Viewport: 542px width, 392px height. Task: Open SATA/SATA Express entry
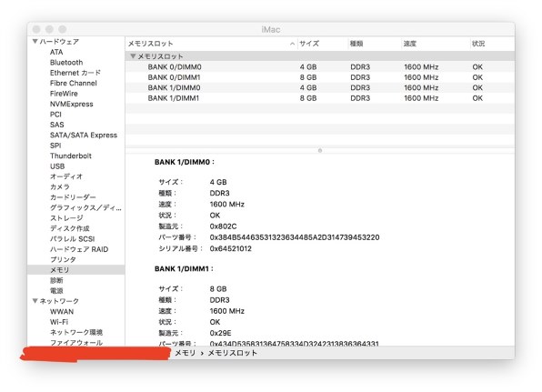(84, 136)
